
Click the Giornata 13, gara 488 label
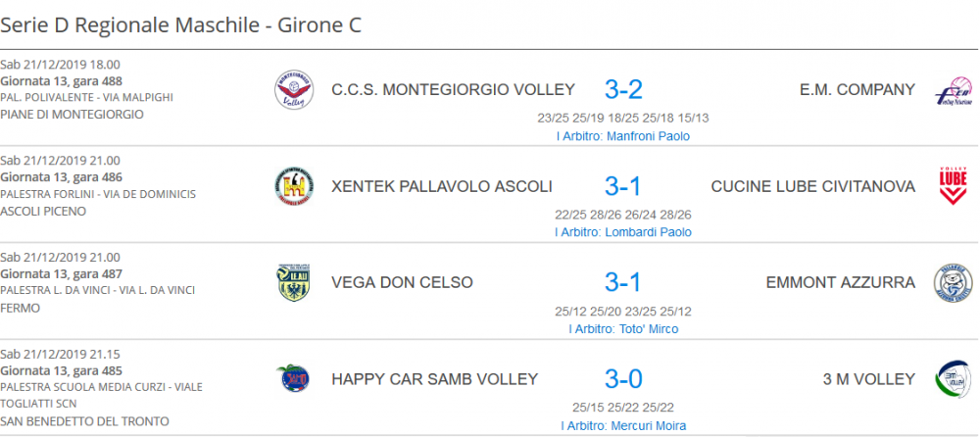[61, 80]
